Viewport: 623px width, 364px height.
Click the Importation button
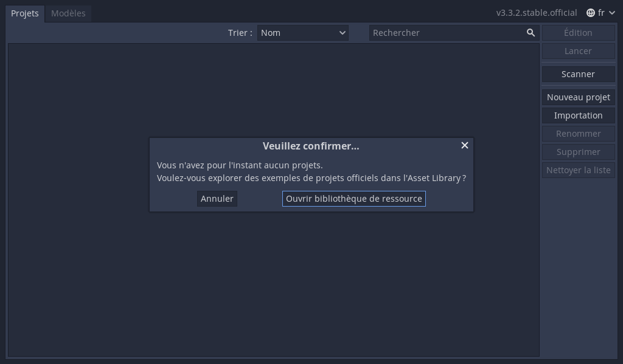pyautogui.click(x=578, y=115)
